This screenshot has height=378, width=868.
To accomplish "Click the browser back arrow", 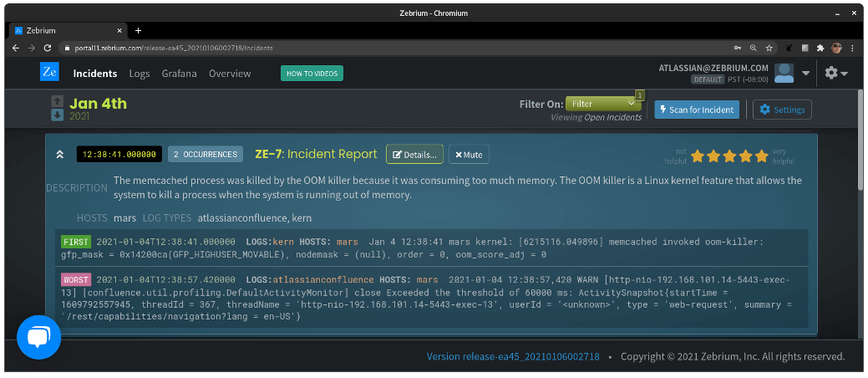I will pos(16,48).
